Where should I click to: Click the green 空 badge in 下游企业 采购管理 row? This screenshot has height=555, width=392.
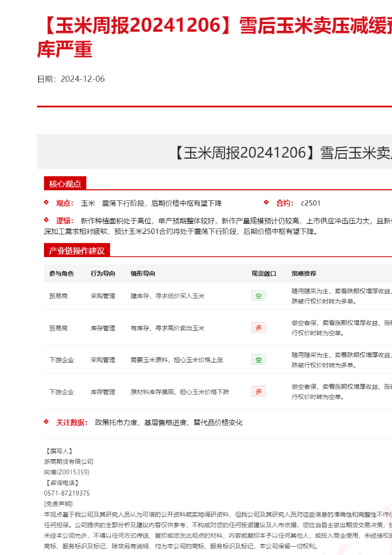tap(258, 359)
